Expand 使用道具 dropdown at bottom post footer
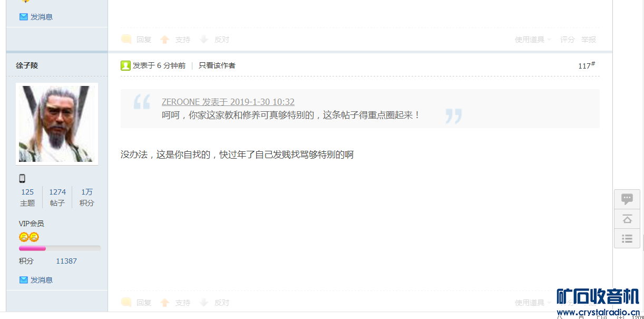This screenshot has height=319, width=644. [533, 303]
